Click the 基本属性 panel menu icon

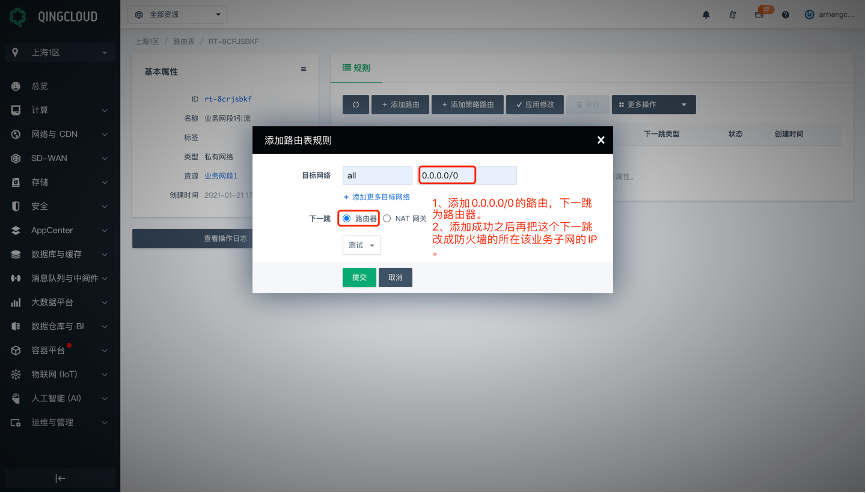click(x=303, y=70)
